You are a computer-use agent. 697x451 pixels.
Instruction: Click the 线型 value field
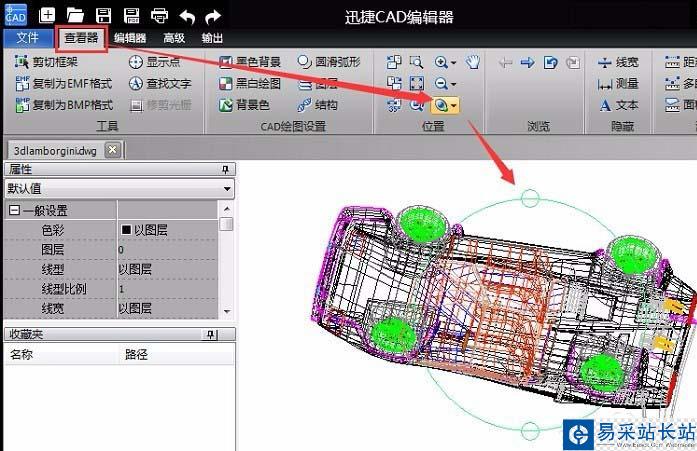[x=167, y=269]
